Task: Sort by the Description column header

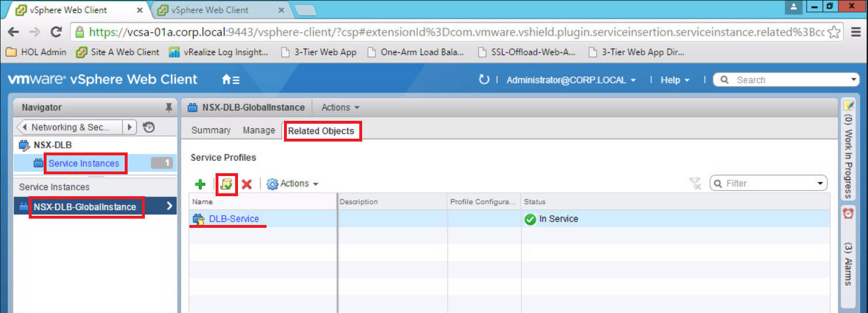Action: click(393, 201)
